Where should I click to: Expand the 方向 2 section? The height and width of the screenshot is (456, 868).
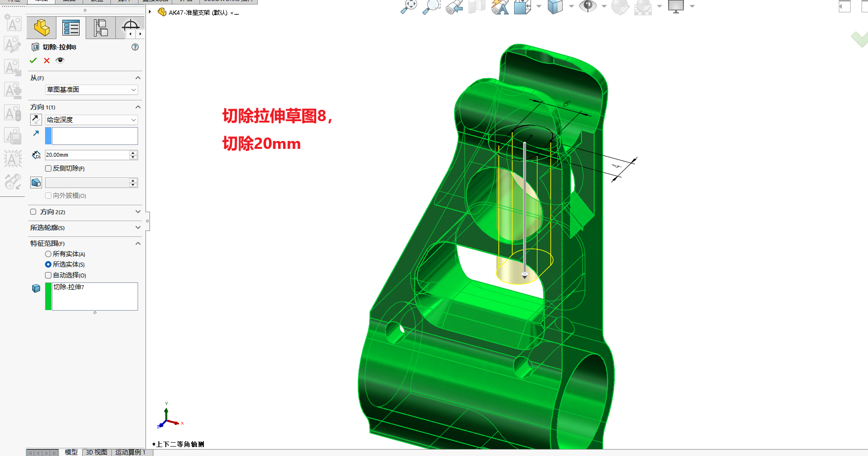tap(138, 212)
